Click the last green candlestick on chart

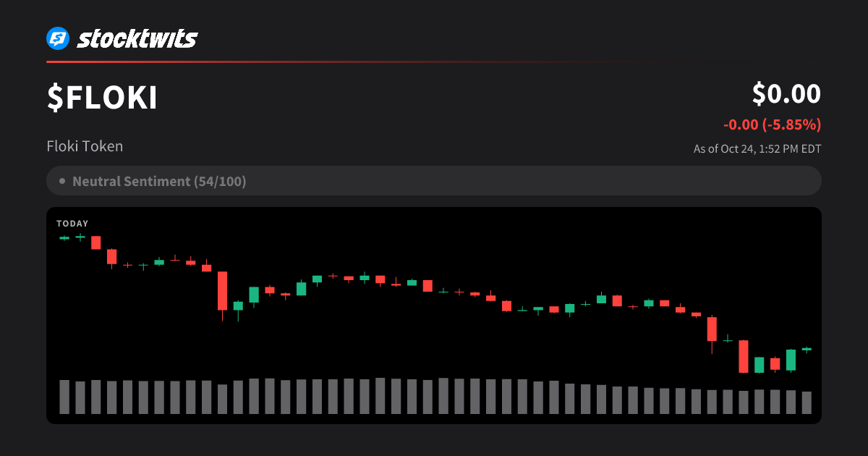click(x=807, y=349)
